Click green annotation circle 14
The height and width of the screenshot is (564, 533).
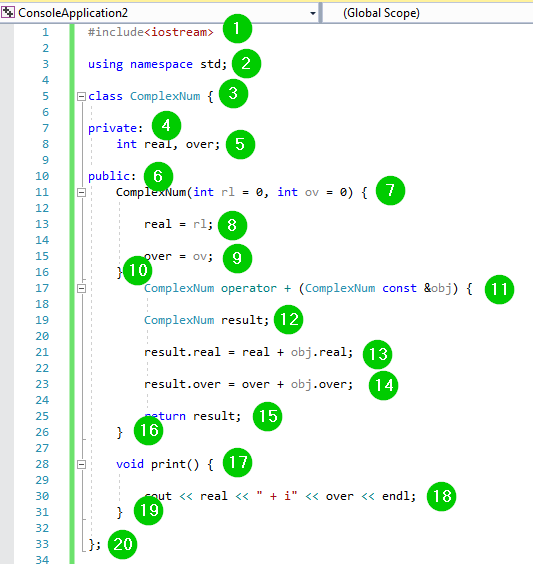tap(383, 385)
